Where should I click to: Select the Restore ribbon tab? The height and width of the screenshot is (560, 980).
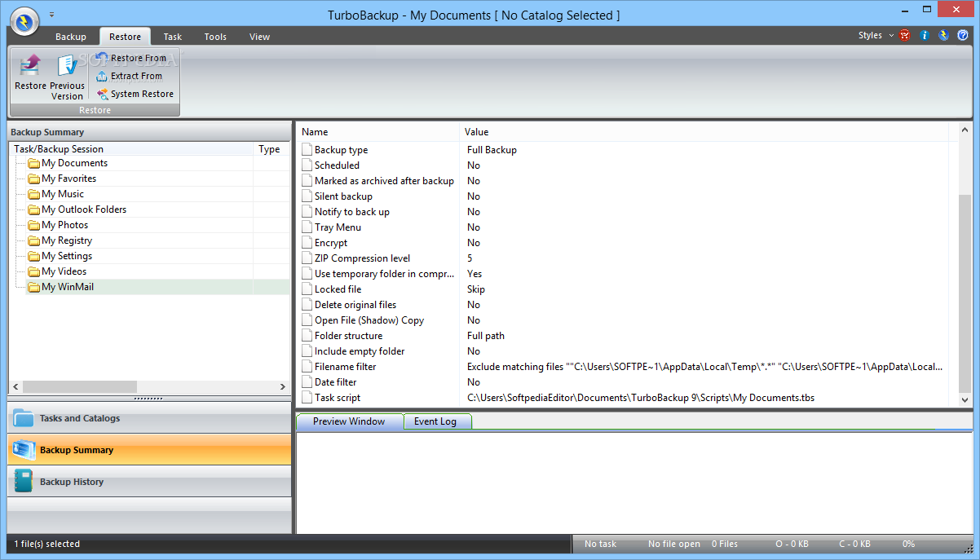click(x=125, y=37)
